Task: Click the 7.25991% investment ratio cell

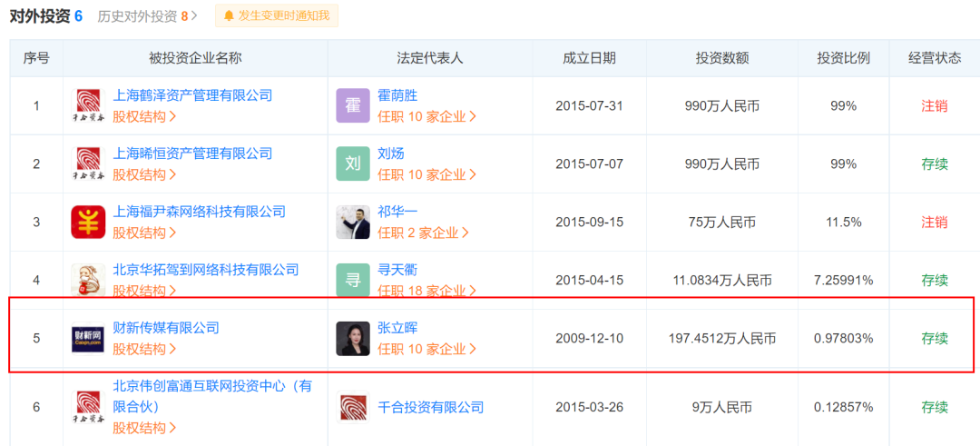Action: coord(843,281)
